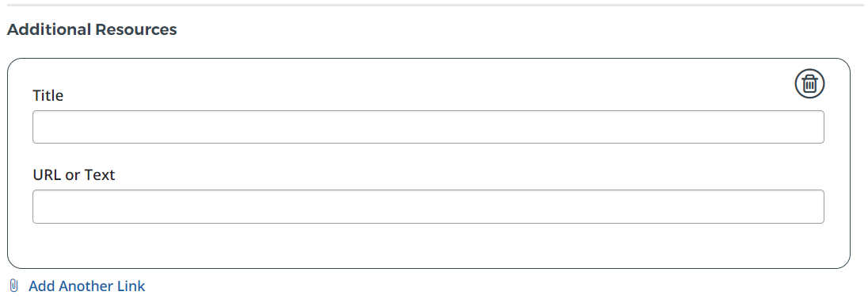This screenshot has width=868, height=303.
Task: Click the word Resources in the section heading
Action: coord(135,29)
